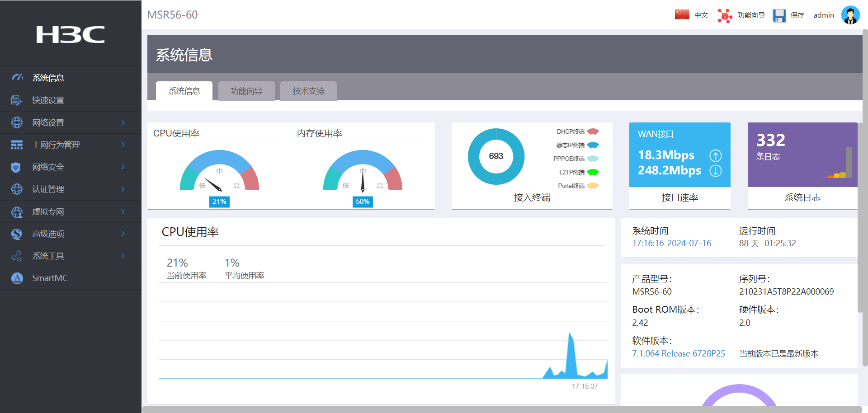Click the 保存 save link

(797, 15)
